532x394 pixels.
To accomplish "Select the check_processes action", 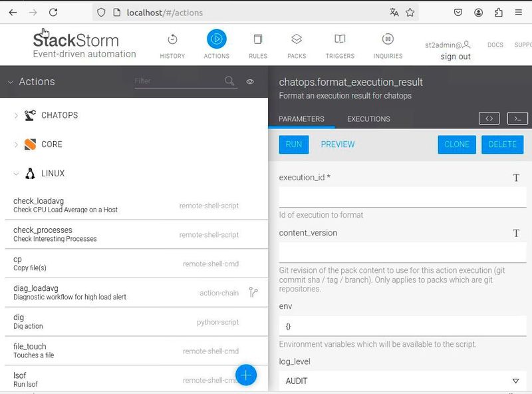I will click(x=136, y=234).
